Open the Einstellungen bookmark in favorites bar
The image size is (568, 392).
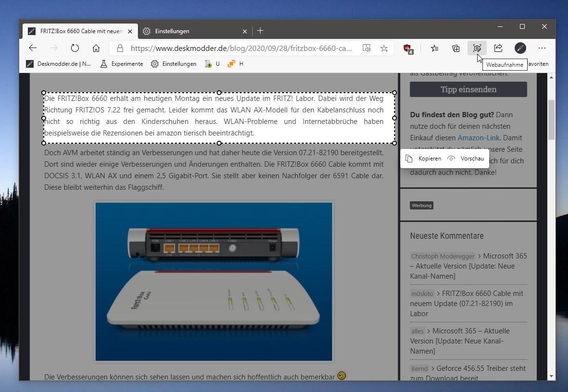tap(174, 64)
